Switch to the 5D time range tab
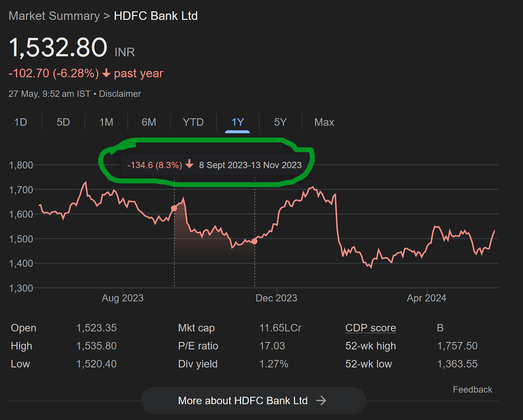The image size is (523, 420). 63,122
